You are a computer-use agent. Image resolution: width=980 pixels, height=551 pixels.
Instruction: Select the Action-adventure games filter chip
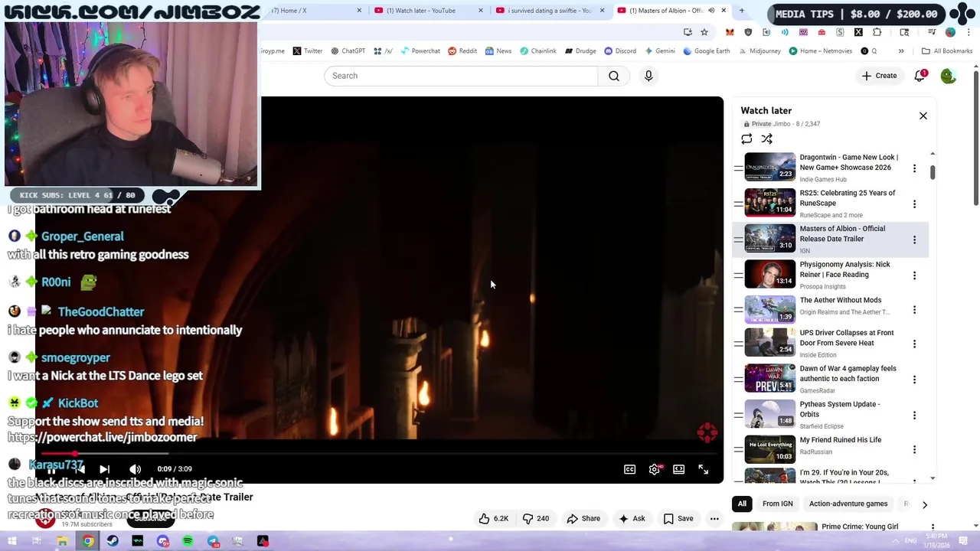[x=848, y=504]
